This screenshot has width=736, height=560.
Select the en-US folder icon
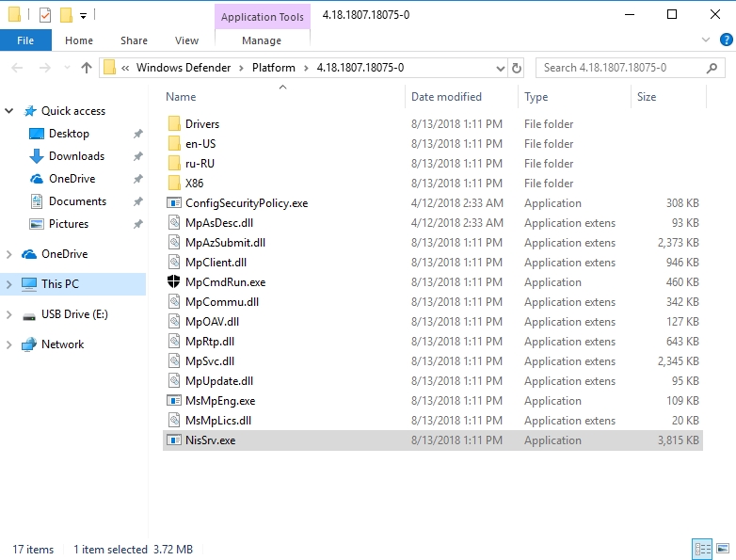point(174,144)
